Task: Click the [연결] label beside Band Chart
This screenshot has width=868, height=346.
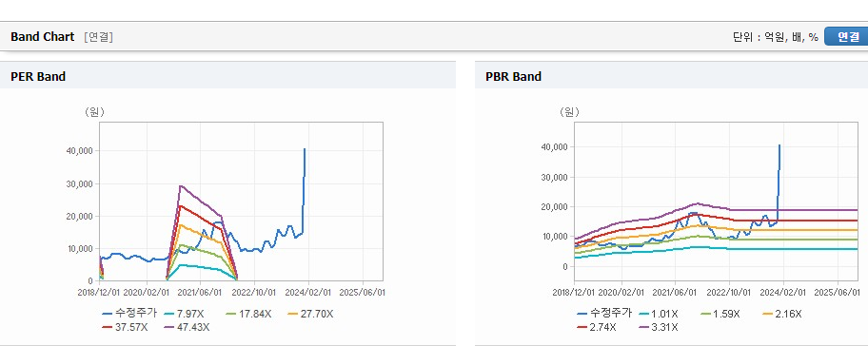Action: (x=99, y=37)
